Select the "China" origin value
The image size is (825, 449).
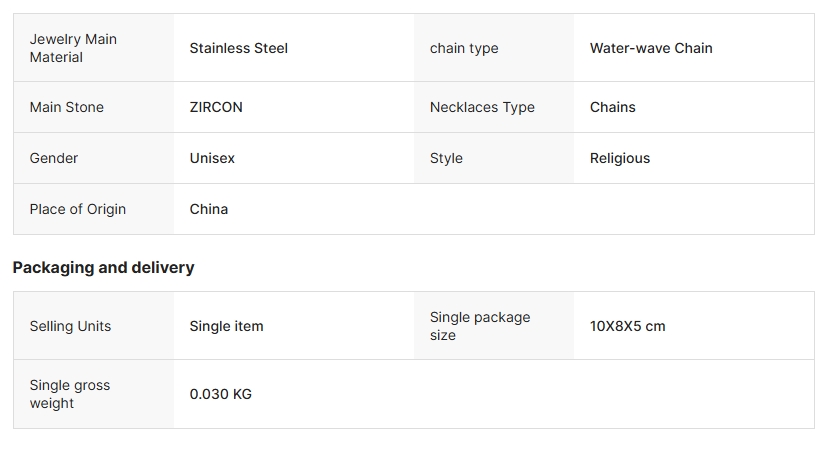(209, 209)
